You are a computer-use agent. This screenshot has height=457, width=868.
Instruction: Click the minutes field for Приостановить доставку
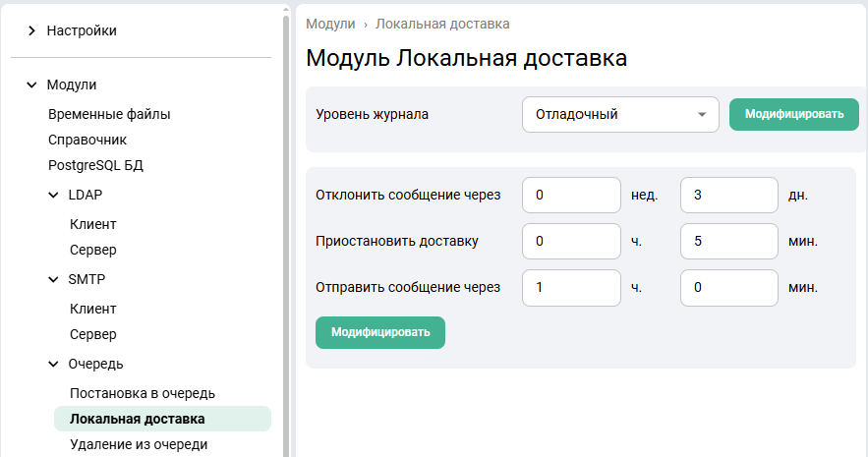[728, 241]
